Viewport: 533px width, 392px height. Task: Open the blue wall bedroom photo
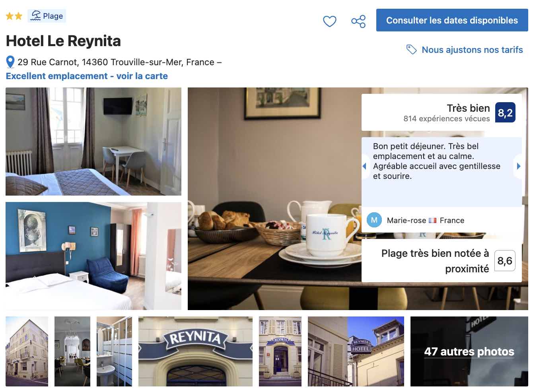click(93, 256)
